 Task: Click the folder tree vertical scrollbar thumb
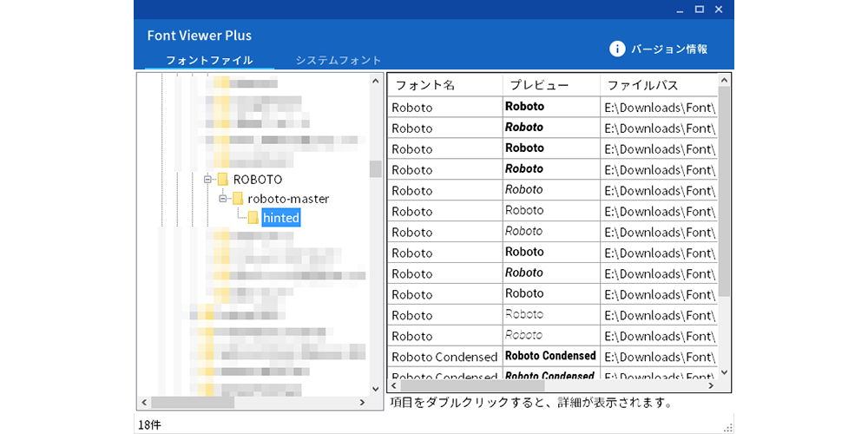376,169
